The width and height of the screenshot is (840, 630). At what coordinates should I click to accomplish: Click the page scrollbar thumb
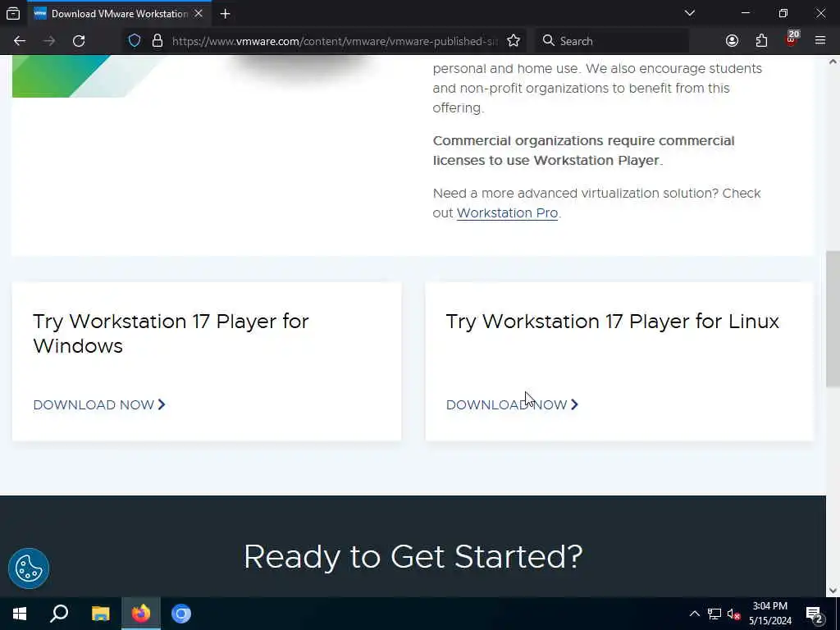(x=833, y=318)
